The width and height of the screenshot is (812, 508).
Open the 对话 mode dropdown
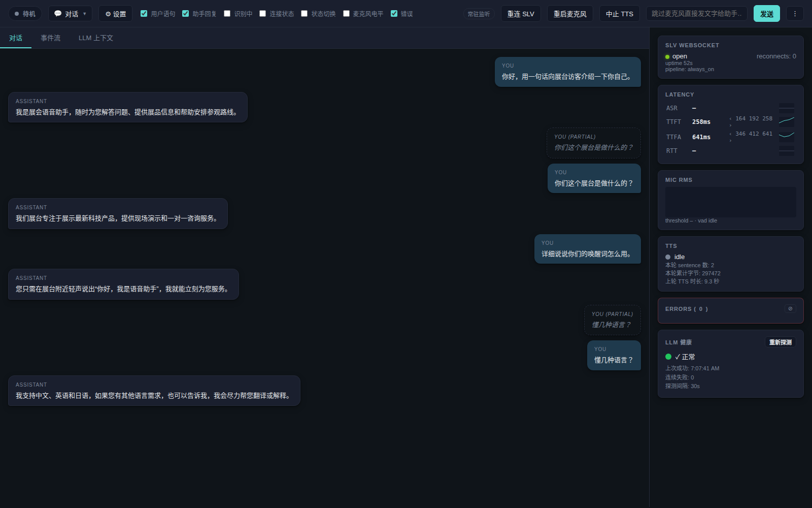(x=70, y=14)
